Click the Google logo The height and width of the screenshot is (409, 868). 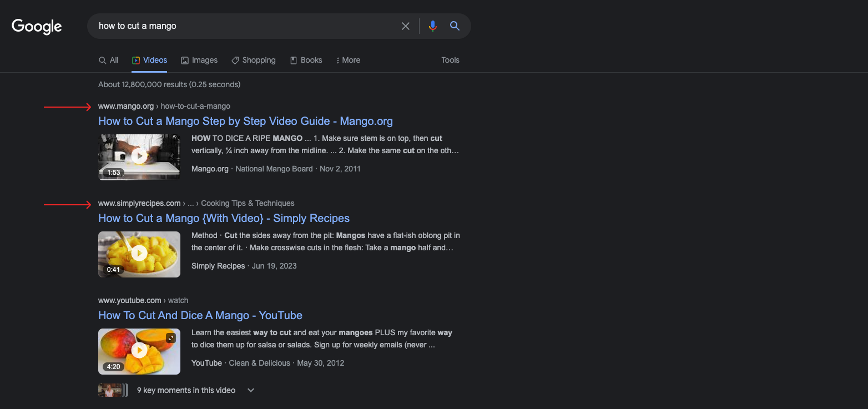(37, 26)
